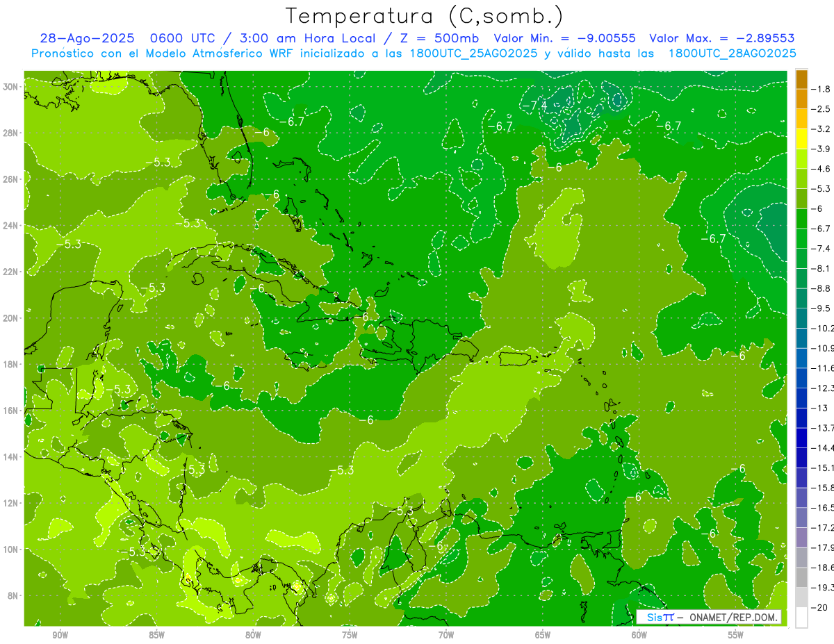Click the white bottom swatch below -20

801,618
